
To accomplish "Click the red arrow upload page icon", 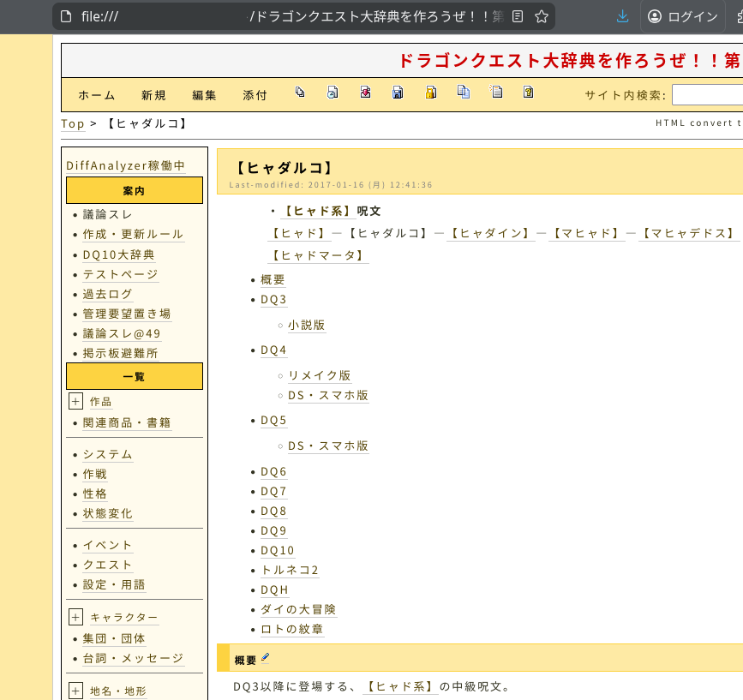I will tap(365, 93).
